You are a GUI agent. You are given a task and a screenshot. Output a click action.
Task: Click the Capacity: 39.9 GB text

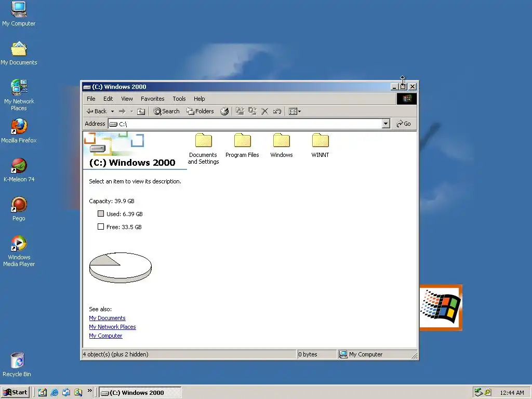[112, 201]
